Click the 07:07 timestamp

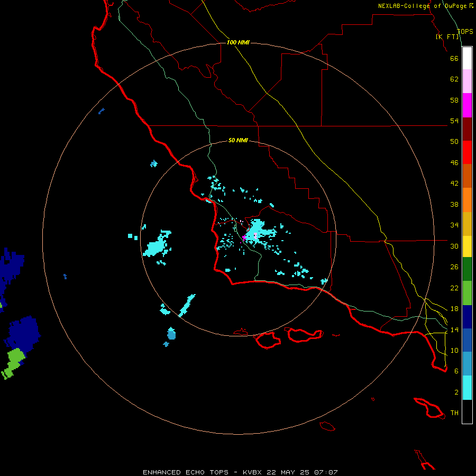pyautogui.click(x=326, y=472)
